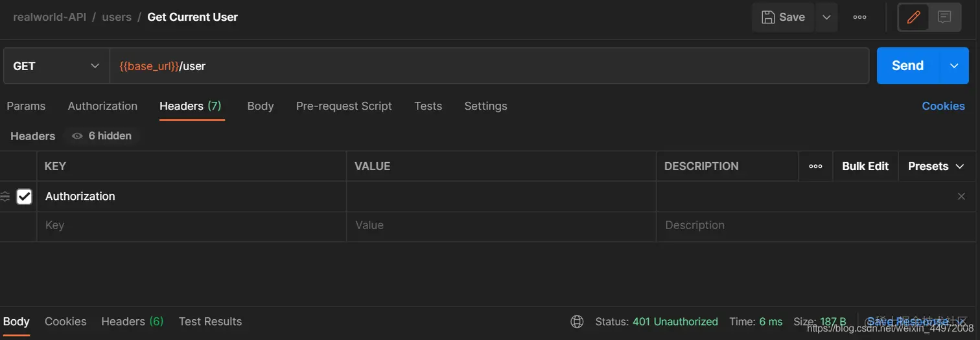Grab the Authorization row drag handle
Screen dimensions: 980x340
click(x=5, y=196)
